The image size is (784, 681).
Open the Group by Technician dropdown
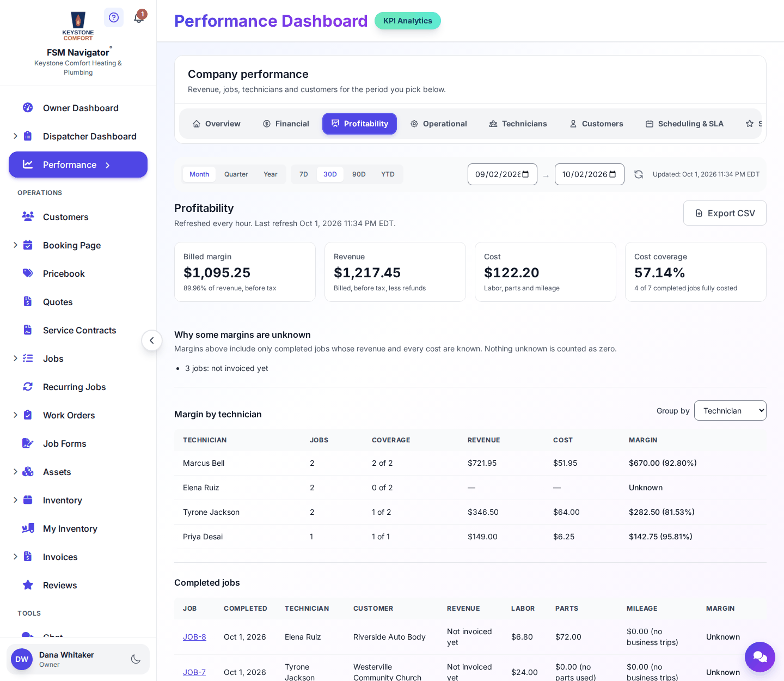click(730, 411)
